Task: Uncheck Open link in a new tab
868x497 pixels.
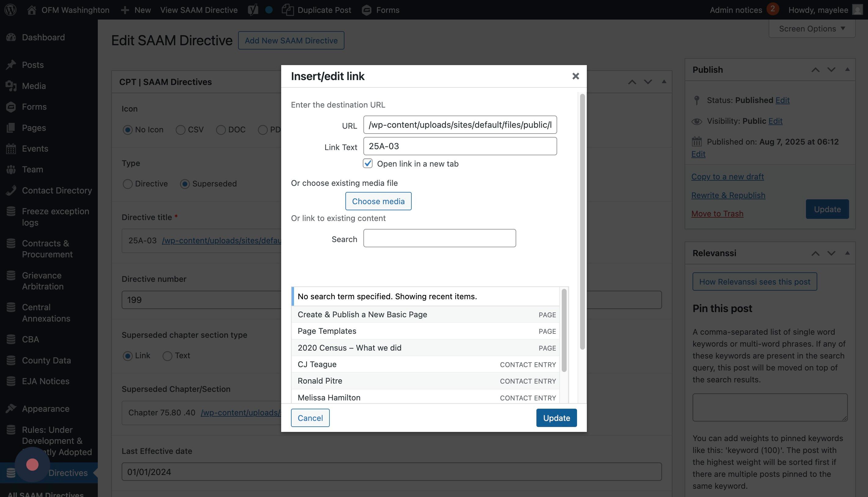Action: (368, 164)
